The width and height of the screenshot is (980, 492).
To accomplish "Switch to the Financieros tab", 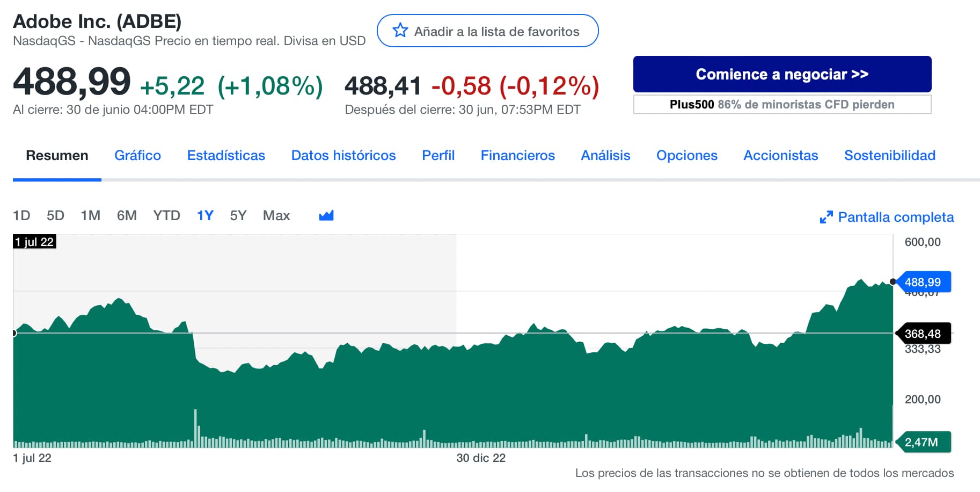I will point(517,155).
